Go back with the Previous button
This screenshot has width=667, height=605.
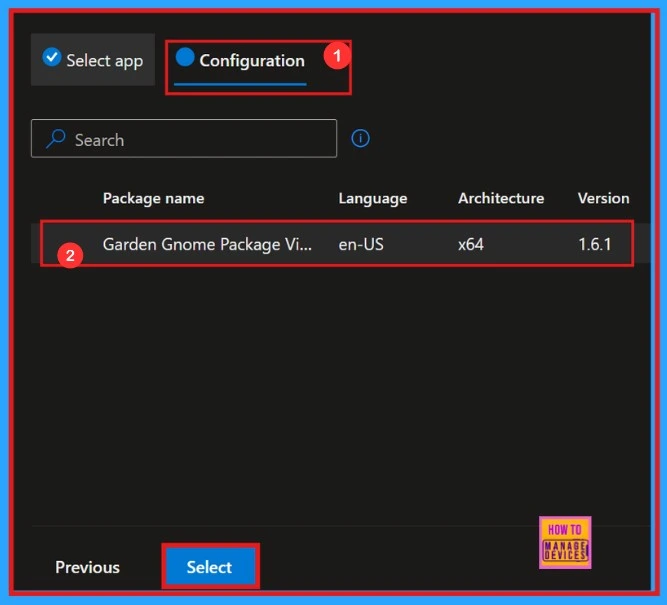coord(87,567)
